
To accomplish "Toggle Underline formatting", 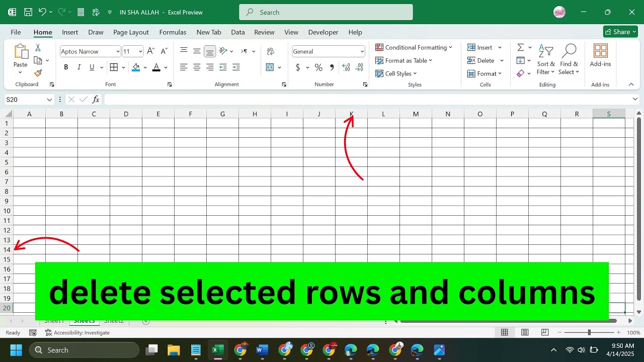I will click(92, 67).
